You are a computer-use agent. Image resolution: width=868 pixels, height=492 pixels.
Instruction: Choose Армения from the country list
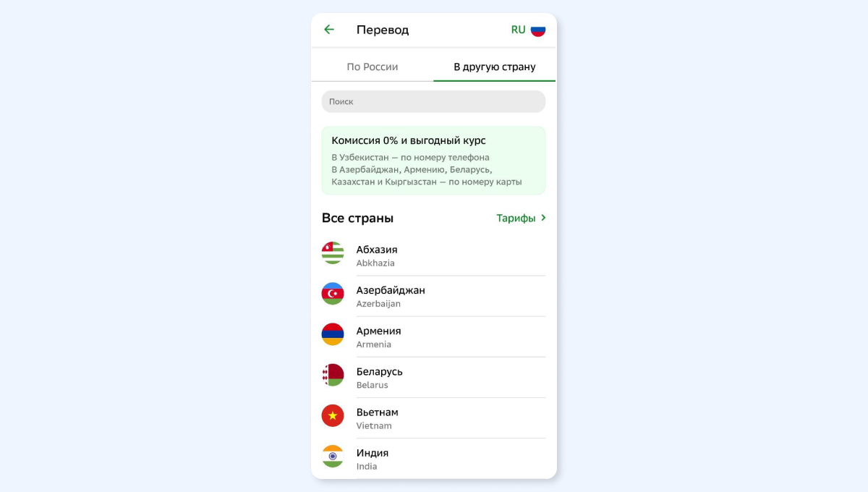pos(433,336)
